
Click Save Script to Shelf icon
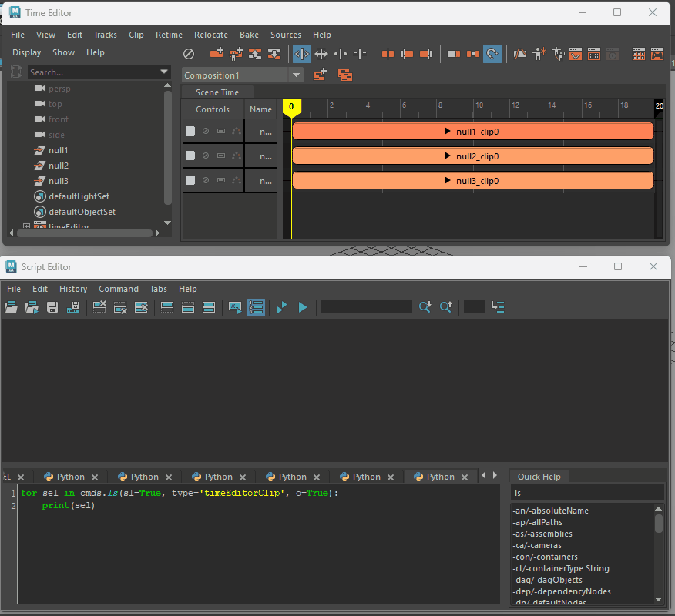(74, 307)
